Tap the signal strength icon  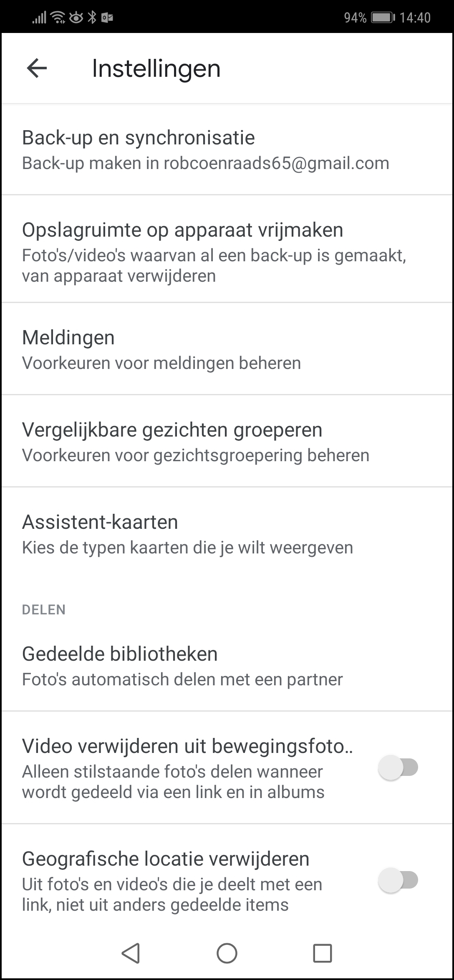click(x=39, y=18)
